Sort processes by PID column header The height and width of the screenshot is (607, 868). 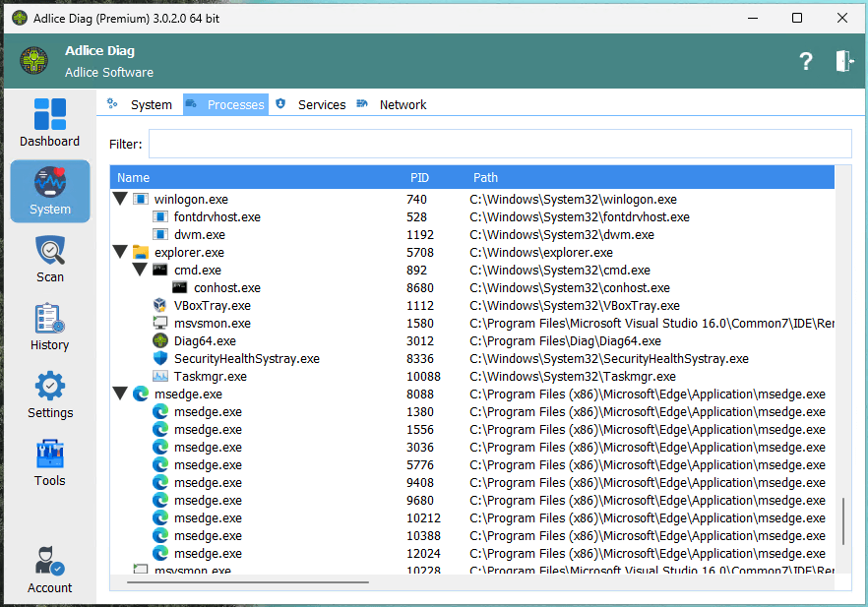pos(420,178)
